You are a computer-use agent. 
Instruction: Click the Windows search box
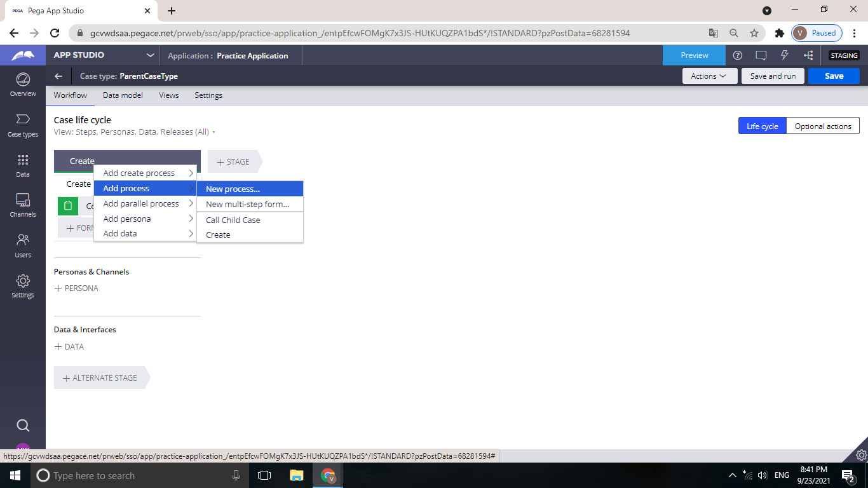[x=141, y=475]
